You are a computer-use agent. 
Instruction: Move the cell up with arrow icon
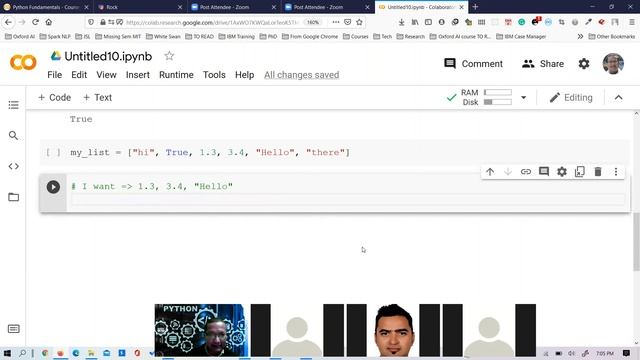pos(490,172)
